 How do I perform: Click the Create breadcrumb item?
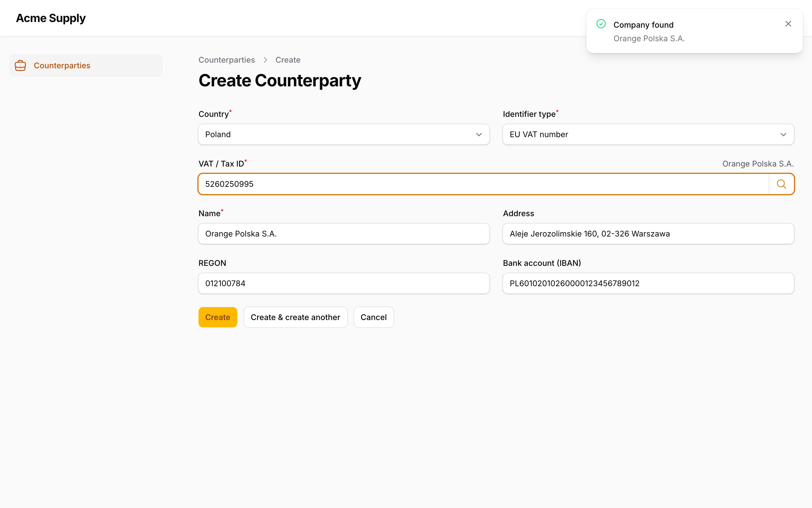click(x=288, y=60)
